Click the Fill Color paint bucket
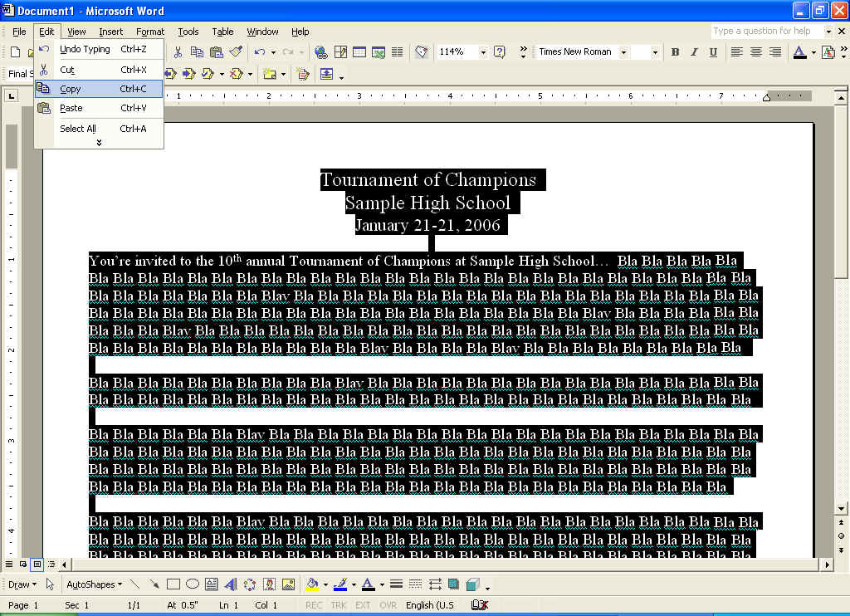850x616 pixels. 312,584
